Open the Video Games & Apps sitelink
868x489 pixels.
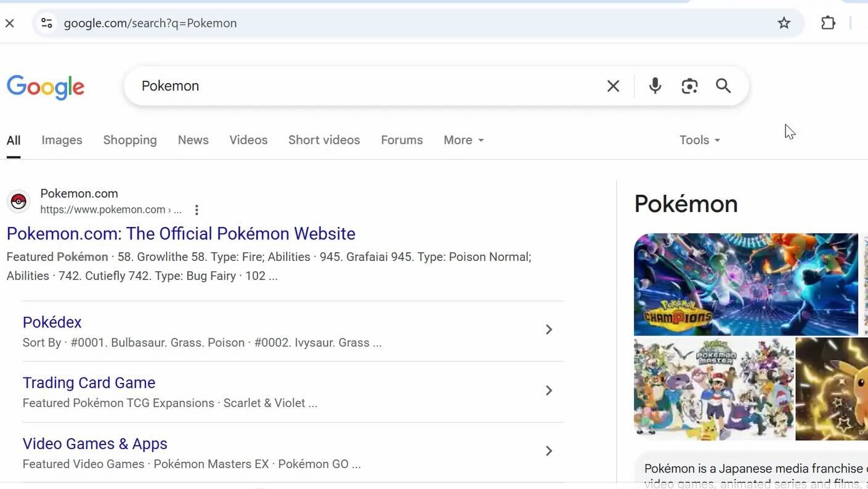pyautogui.click(x=95, y=444)
